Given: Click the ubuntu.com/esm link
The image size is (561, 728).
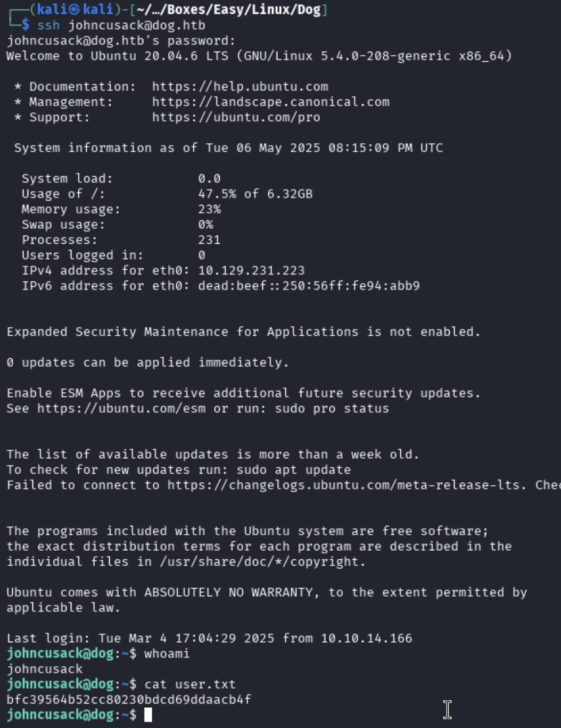Looking at the screenshot, I should [121, 409].
